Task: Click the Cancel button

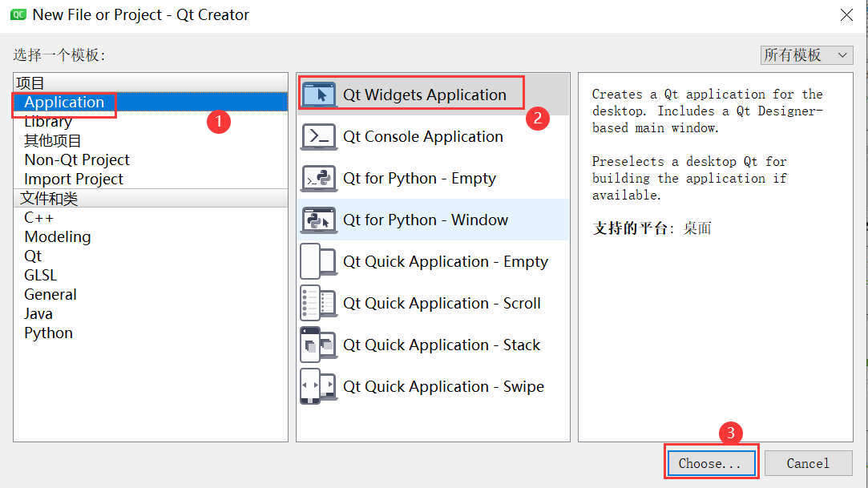Action: pos(808,463)
